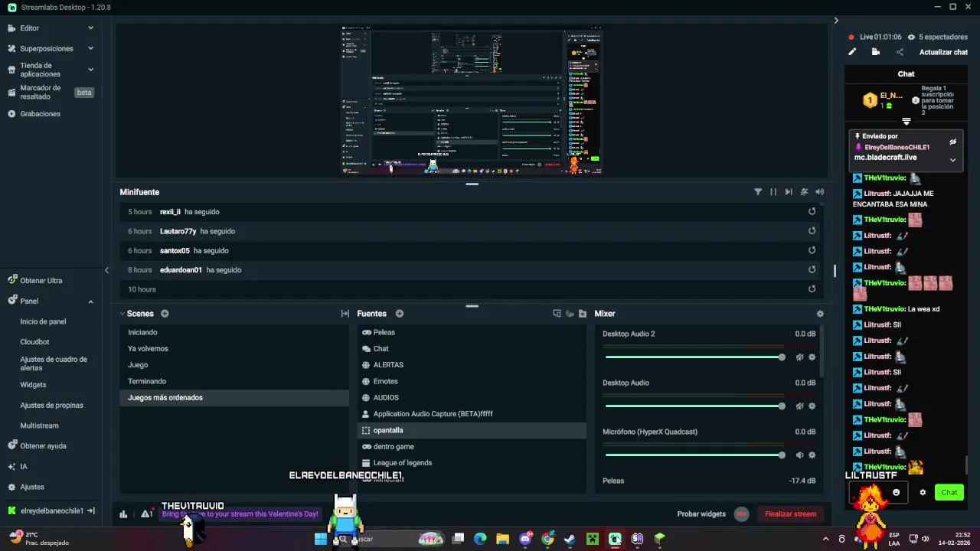Expand the pinned chat message chevron
Viewport: 980px width, 551px height.
click(952, 160)
